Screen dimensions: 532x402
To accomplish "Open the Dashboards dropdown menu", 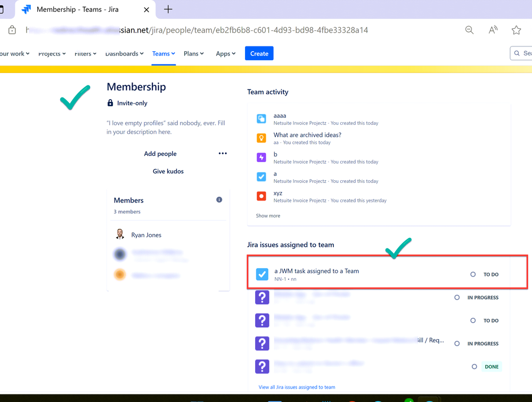I will (x=125, y=54).
